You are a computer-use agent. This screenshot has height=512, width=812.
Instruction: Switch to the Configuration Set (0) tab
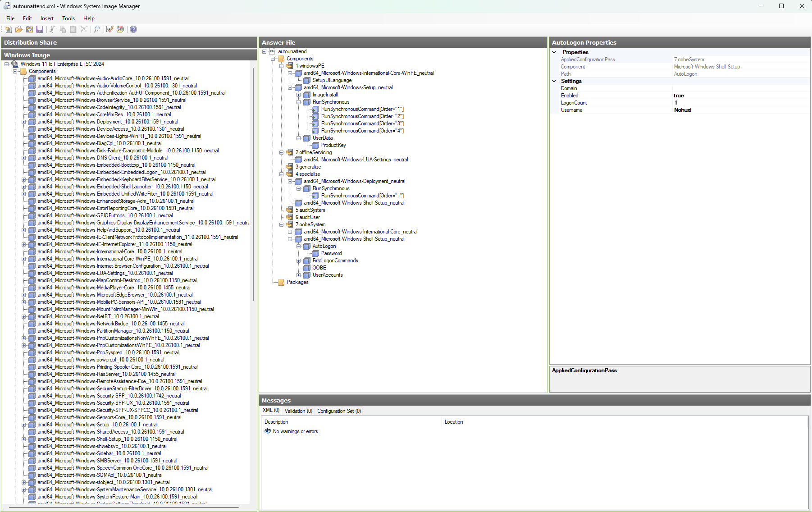[x=339, y=411]
